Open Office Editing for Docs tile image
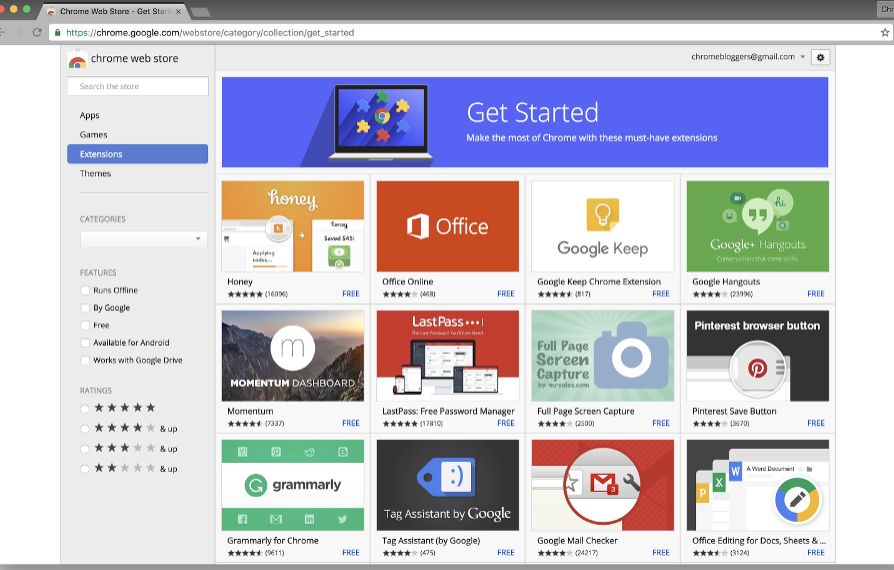Screen dimensions: 894x570 pyautogui.click(x=758, y=485)
